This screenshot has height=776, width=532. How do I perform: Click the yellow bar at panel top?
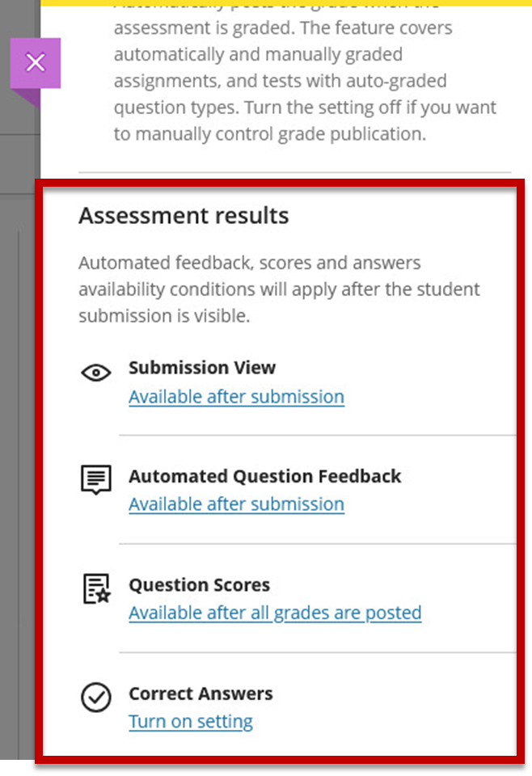coord(286,2)
